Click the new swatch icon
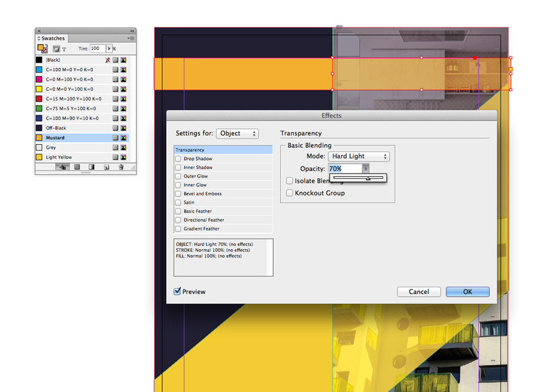 [x=106, y=167]
